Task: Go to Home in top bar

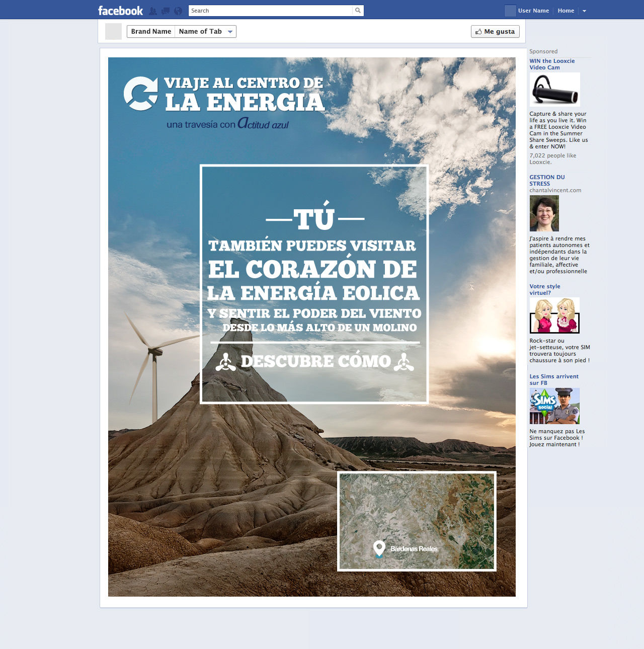Action: (x=566, y=11)
